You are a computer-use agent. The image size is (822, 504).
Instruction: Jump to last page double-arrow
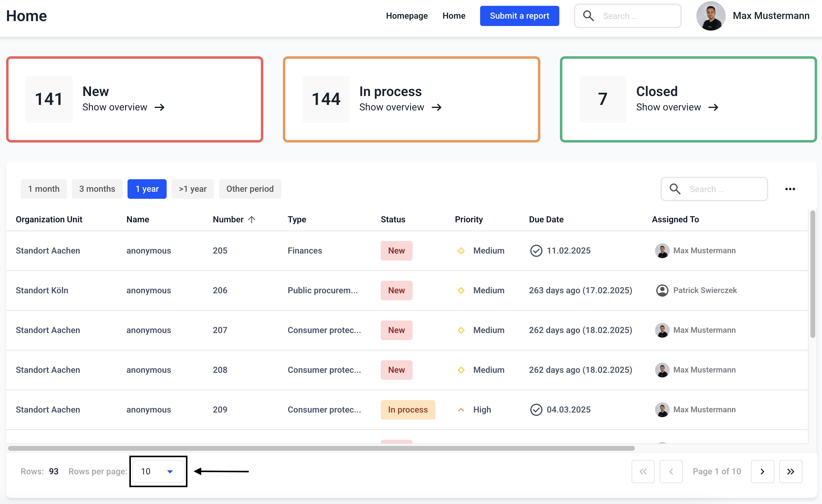pyautogui.click(x=790, y=471)
